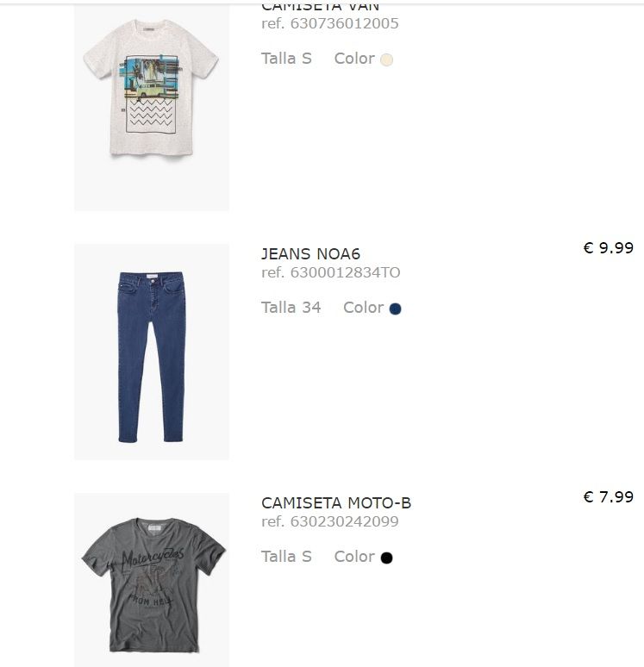Open the grey Motorcycles t-shirt product image
The image size is (644, 667).
point(152,580)
